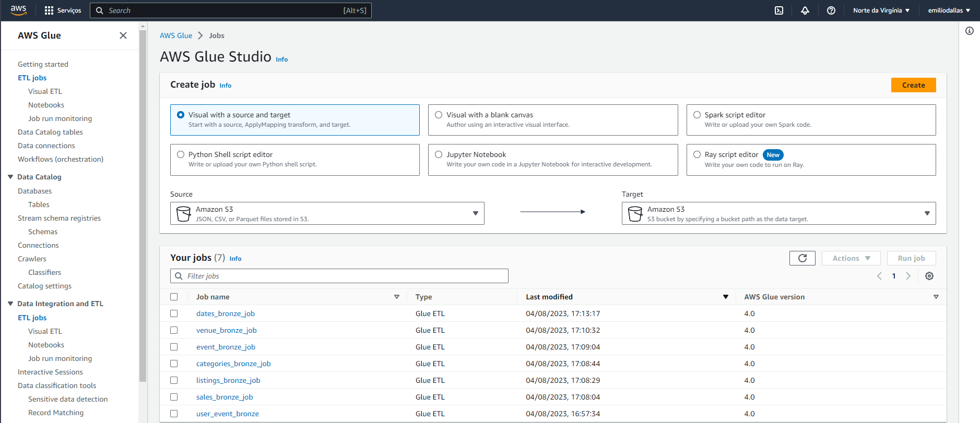The image size is (980, 423).
Task: Close the AWS Glue sidebar panel
Action: (123, 35)
